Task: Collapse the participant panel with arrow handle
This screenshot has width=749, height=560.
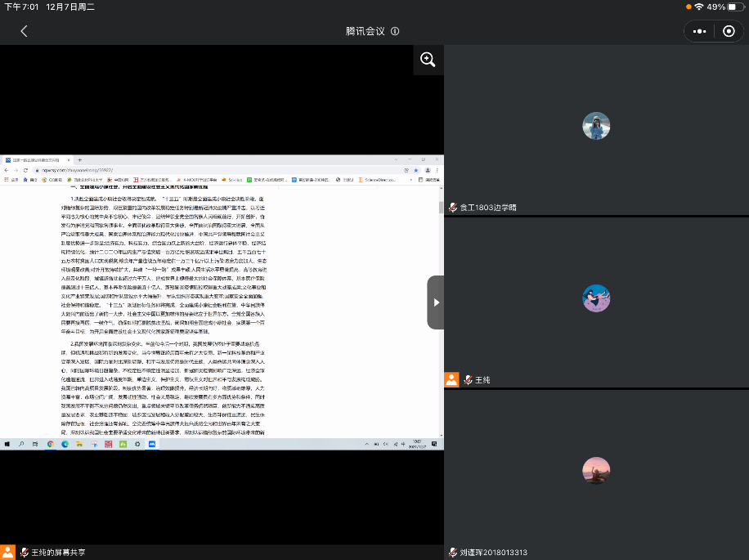Action: pos(435,302)
